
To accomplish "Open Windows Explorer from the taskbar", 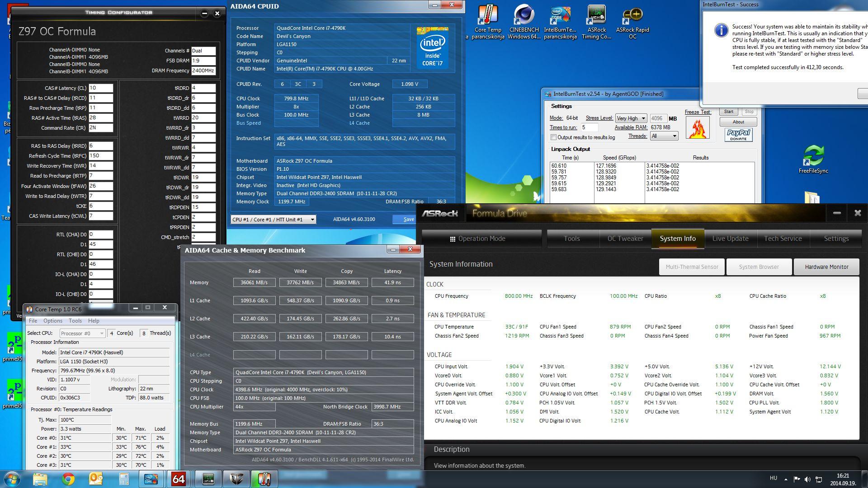I will coord(40,479).
